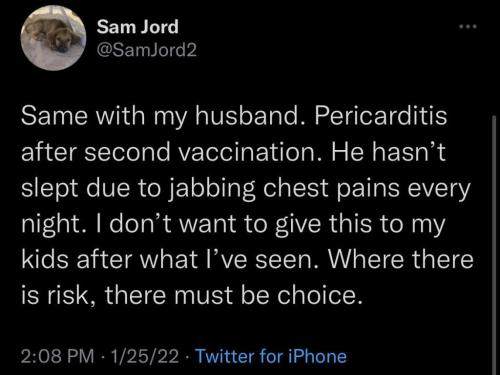Click the text 'Same with my husband'
Viewport: 500px width, 375px height.
pyautogui.click(x=160, y=117)
